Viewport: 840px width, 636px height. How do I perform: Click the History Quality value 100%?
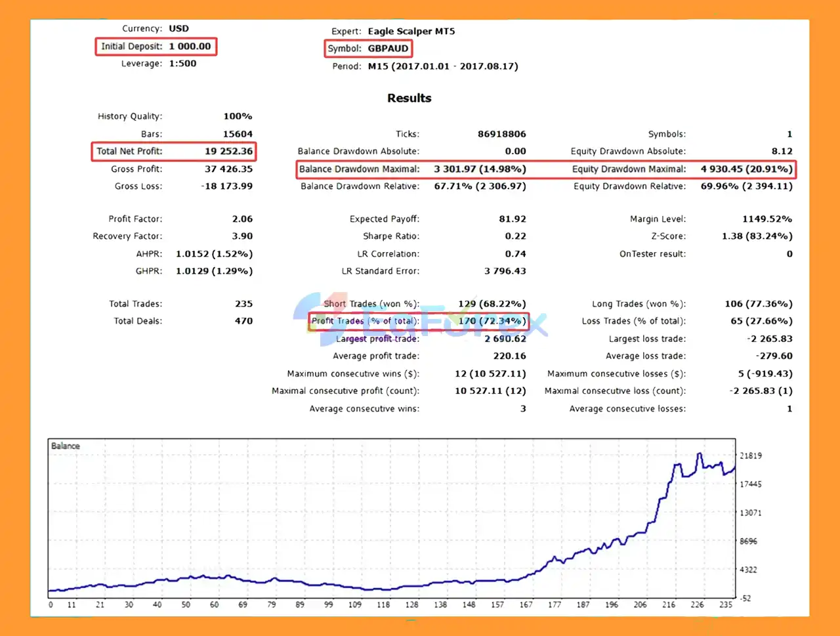click(x=238, y=117)
